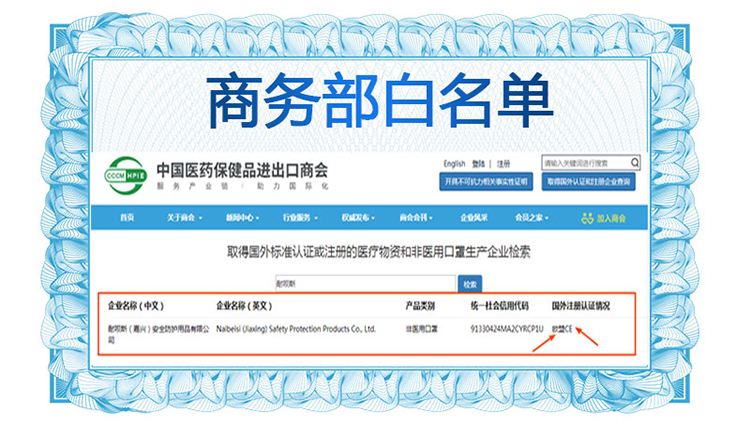Click the 取得国外认证和注册企业查询 button

(x=588, y=182)
